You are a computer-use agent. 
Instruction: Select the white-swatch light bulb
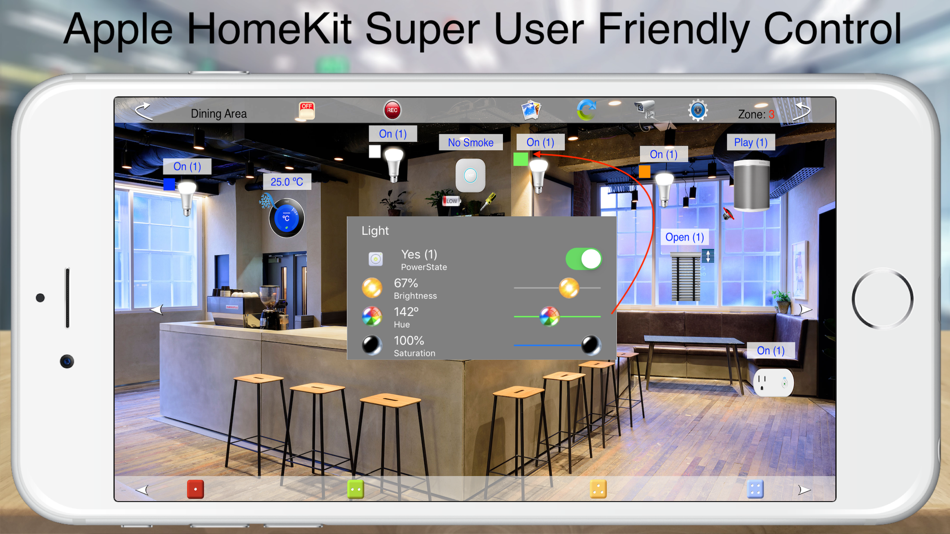click(394, 164)
